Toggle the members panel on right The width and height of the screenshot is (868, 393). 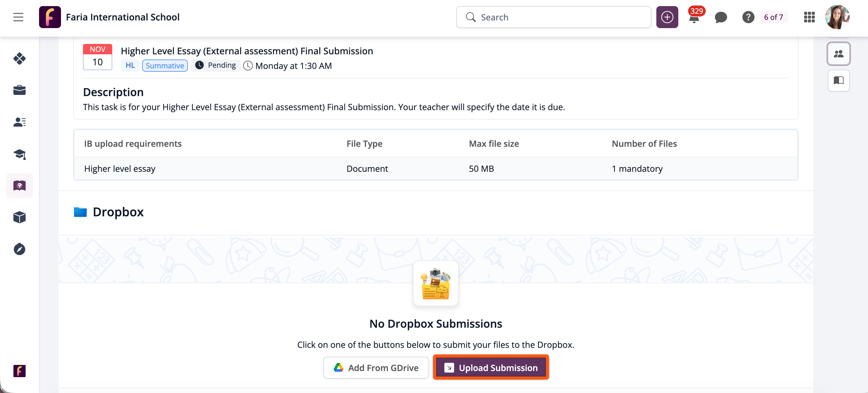[838, 54]
